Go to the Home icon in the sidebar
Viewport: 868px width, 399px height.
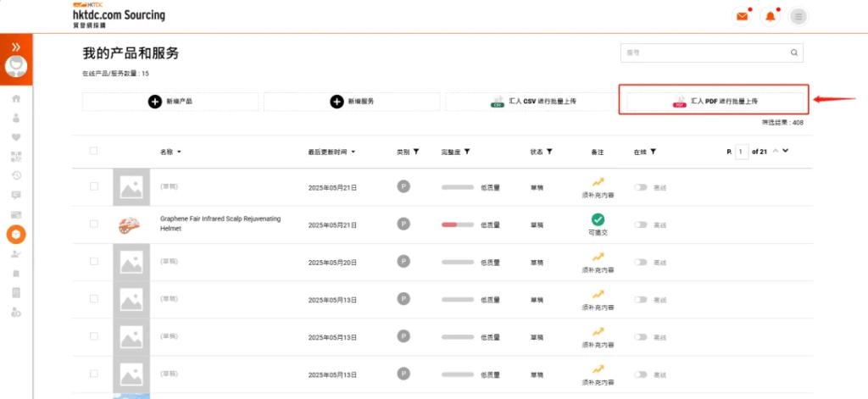(x=16, y=98)
